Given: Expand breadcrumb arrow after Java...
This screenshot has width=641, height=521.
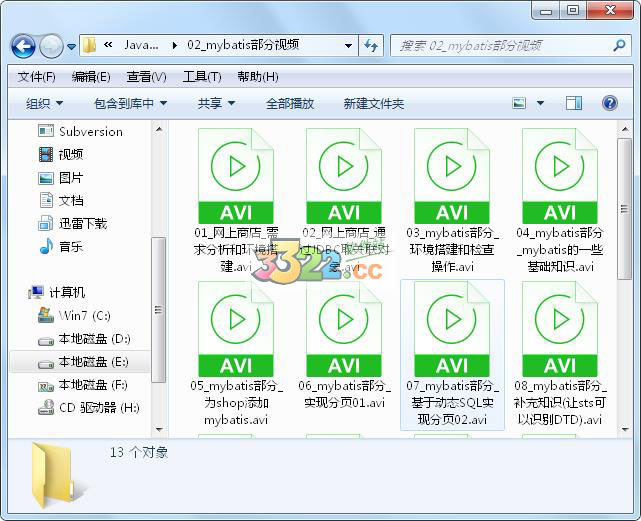Looking at the screenshot, I should 175,45.
